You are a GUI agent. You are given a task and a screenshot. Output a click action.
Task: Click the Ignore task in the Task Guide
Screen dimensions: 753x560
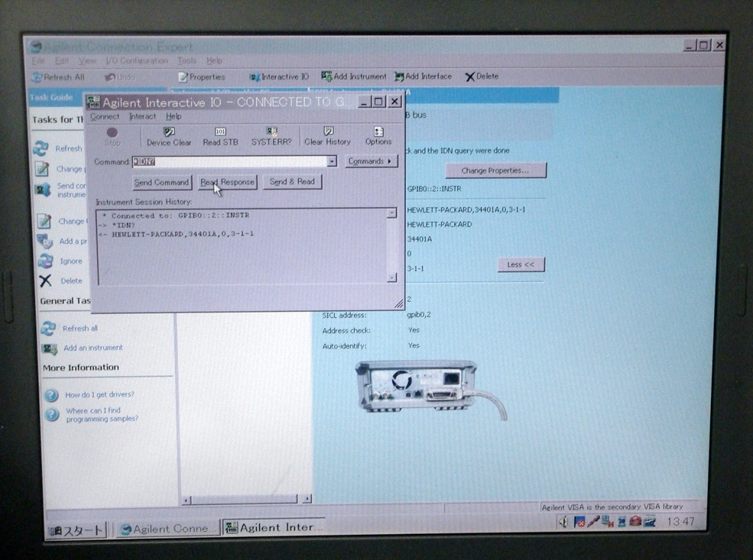click(60, 261)
